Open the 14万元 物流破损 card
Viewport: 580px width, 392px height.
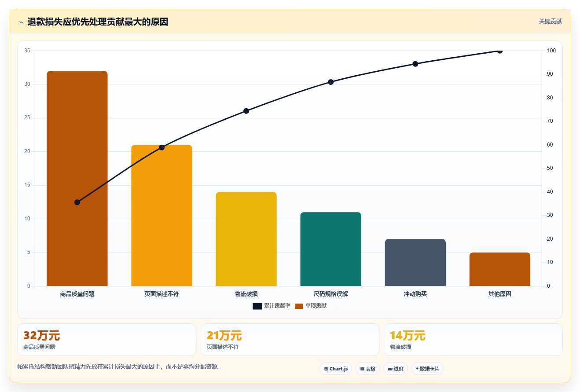(473, 340)
